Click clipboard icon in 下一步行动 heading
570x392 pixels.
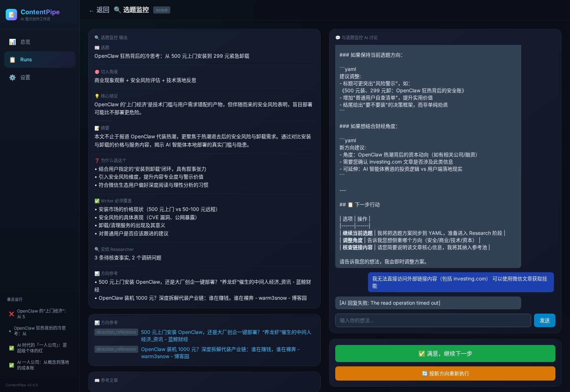(x=350, y=205)
